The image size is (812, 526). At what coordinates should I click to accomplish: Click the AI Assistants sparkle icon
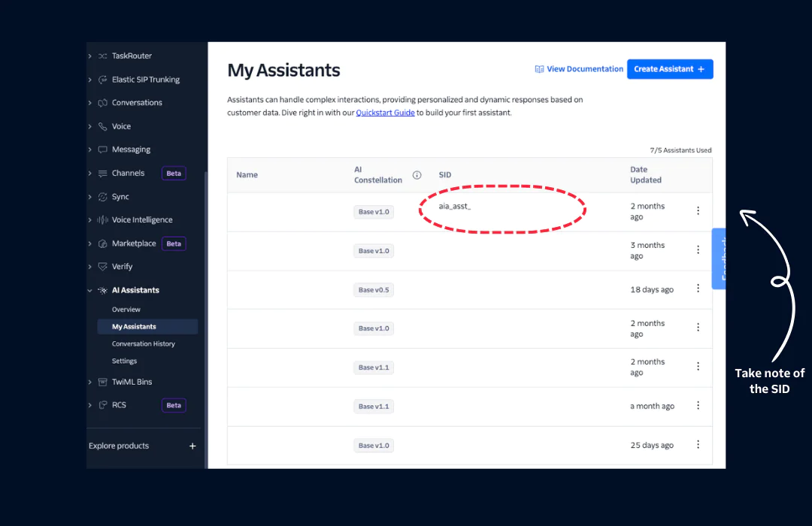[102, 290]
